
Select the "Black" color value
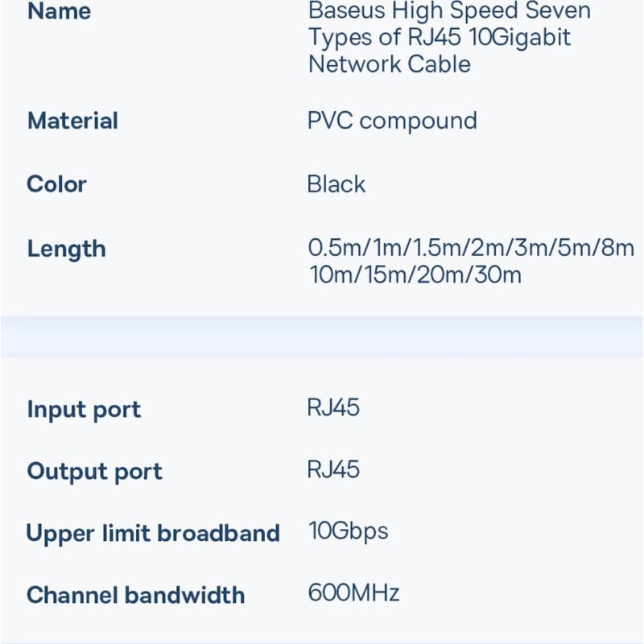click(x=336, y=184)
